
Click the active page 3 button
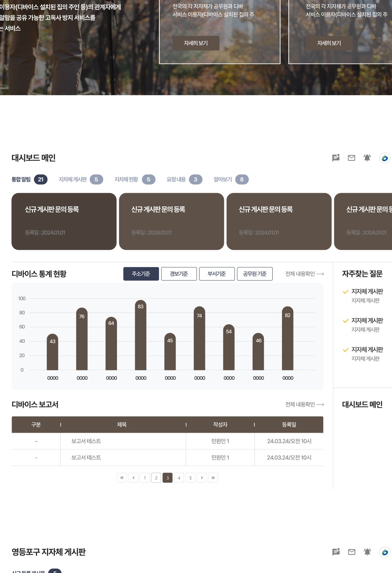[168, 478]
